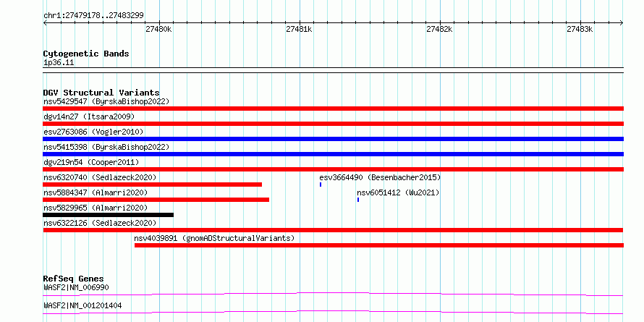The height and width of the screenshot is (322, 644).
Task: Open variant nsv5415398 (ByrskaBishop2022) label
Action: [106, 147]
